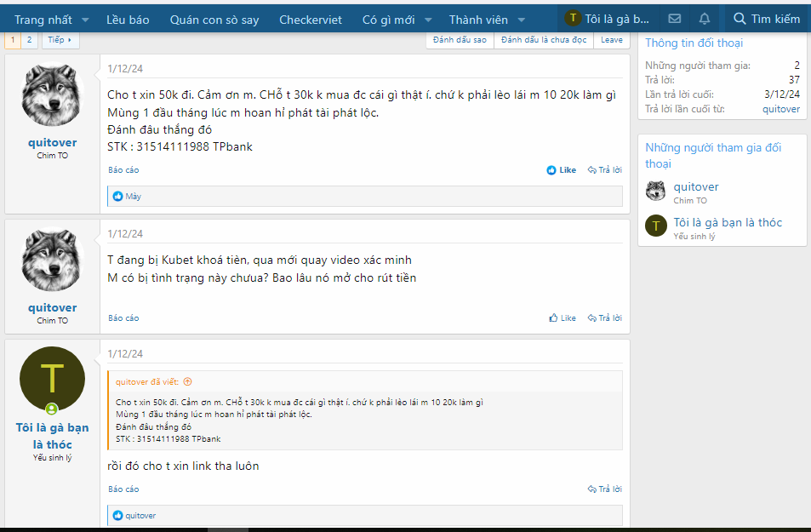Expand the Có gì mới dropdown arrow
Screen dimensions: 811x532
pyautogui.click(x=428, y=20)
